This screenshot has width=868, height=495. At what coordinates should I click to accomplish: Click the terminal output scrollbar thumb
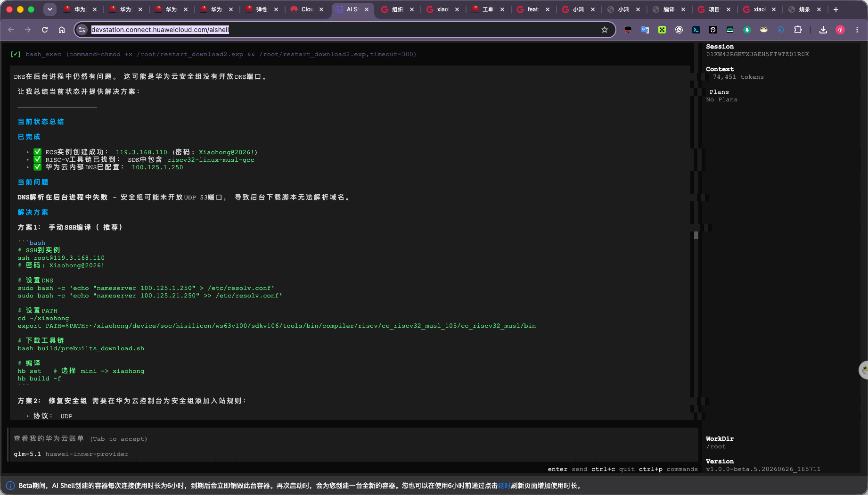coord(696,235)
